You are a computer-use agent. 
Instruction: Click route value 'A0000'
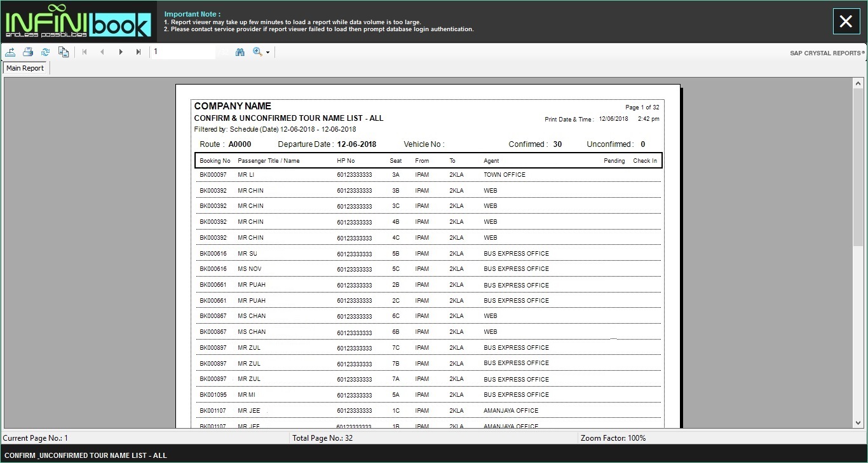tap(240, 144)
